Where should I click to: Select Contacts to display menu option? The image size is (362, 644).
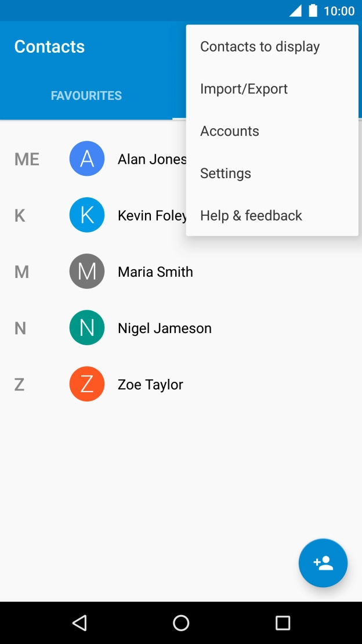pos(260,46)
